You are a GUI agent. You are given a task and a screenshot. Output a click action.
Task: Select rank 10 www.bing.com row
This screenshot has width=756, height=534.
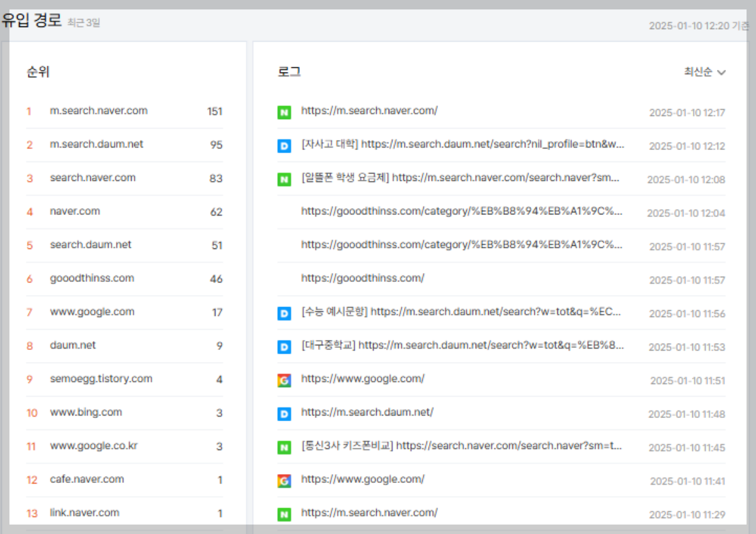click(x=125, y=412)
